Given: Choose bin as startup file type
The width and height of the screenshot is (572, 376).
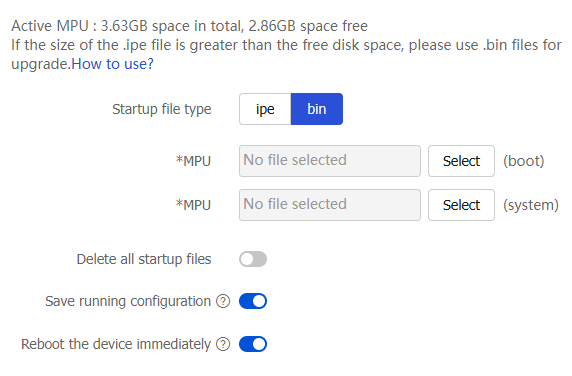Looking at the screenshot, I should tap(317, 109).
